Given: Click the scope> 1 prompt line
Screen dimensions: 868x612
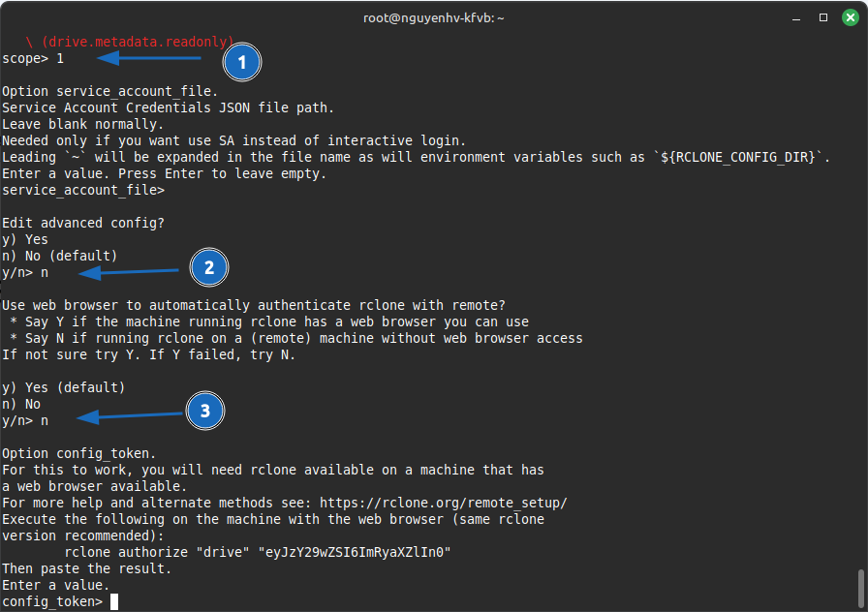Looking at the screenshot, I should pyautogui.click(x=33, y=58).
